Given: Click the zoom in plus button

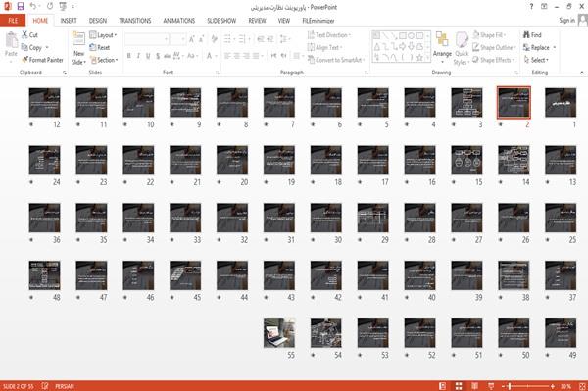Looking at the screenshot, I should [553, 386].
